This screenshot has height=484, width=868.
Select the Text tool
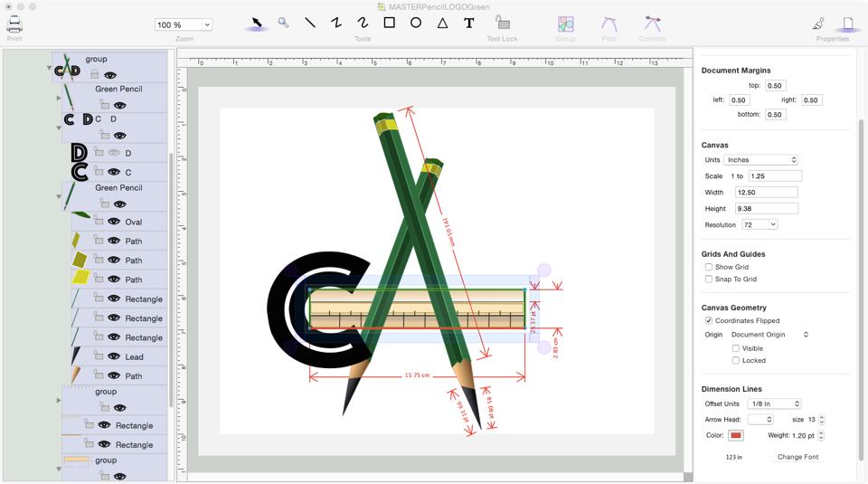(469, 23)
